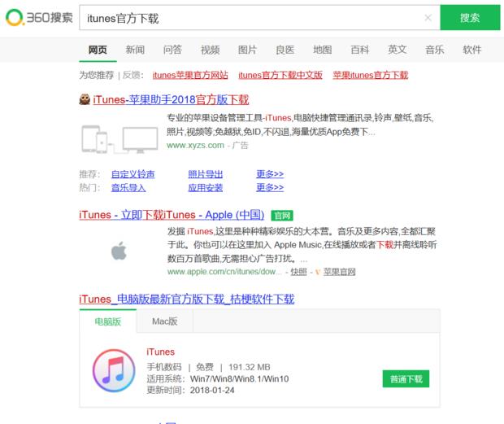Open the 地图 tab
The height and width of the screenshot is (424, 504).
[x=323, y=50]
